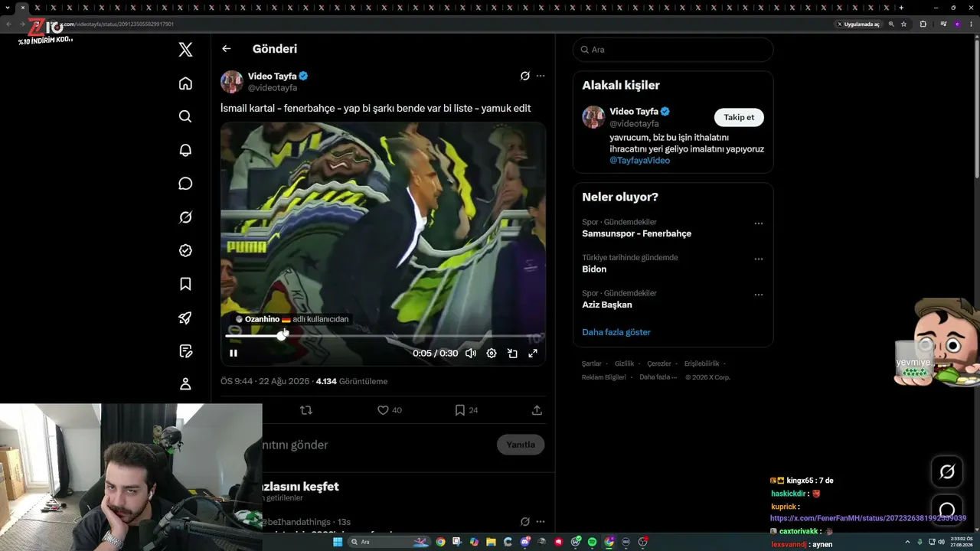The image size is (980, 551).
Task: Open the compose-note icon in the sidebar
Action: [x=185, y=351]
